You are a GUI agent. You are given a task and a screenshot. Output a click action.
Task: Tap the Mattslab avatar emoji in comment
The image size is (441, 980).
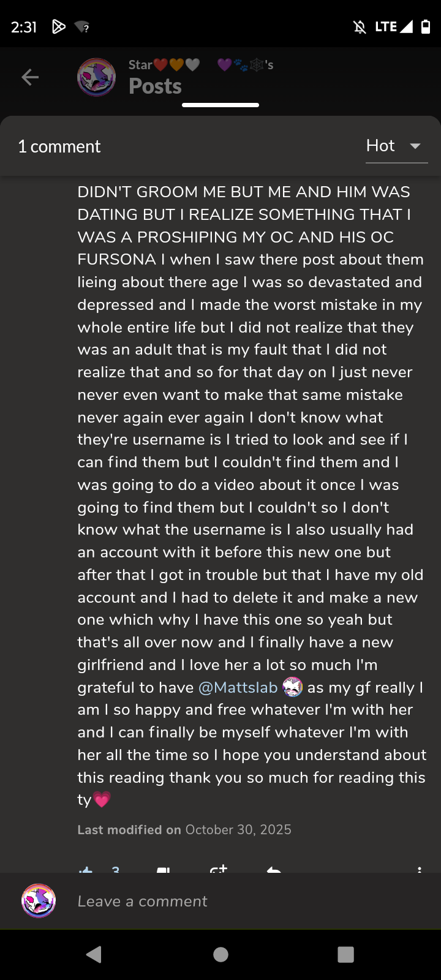(293, 687)
